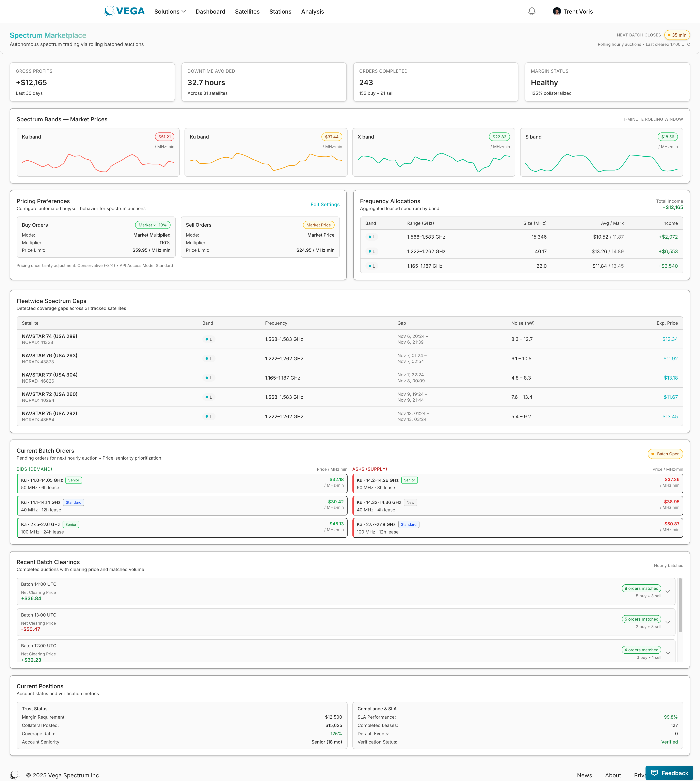Click the notification bell icon

click(531, 11)
